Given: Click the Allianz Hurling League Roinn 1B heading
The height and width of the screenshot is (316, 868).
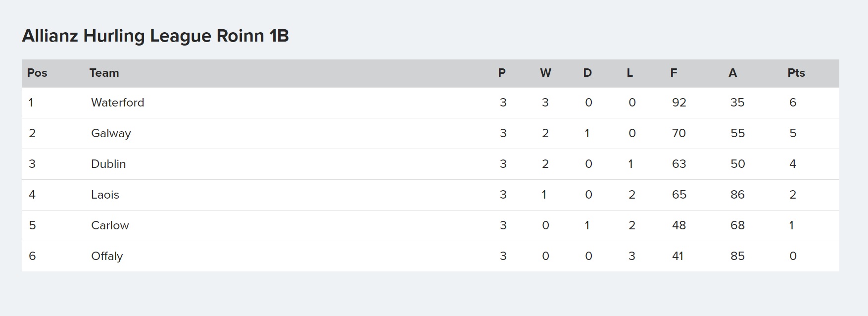Looking at the screenshot, I should (155, 36).
